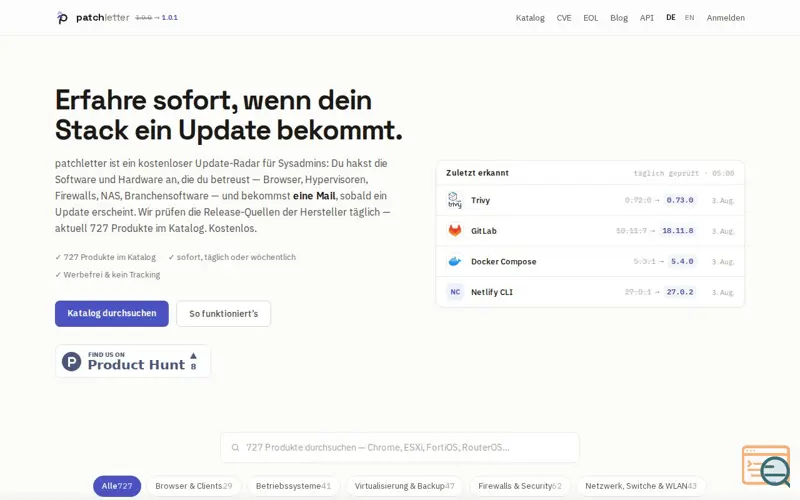This screenshot has height=500, width=800.
Task: Click the Docker Compose product name
Action: coord(504,261)
